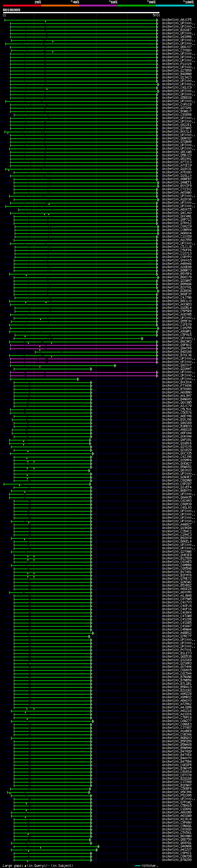Select label UniRef100_C4QJC9
The width and height of the screenshot is (197, 868).
click(177, 88)
